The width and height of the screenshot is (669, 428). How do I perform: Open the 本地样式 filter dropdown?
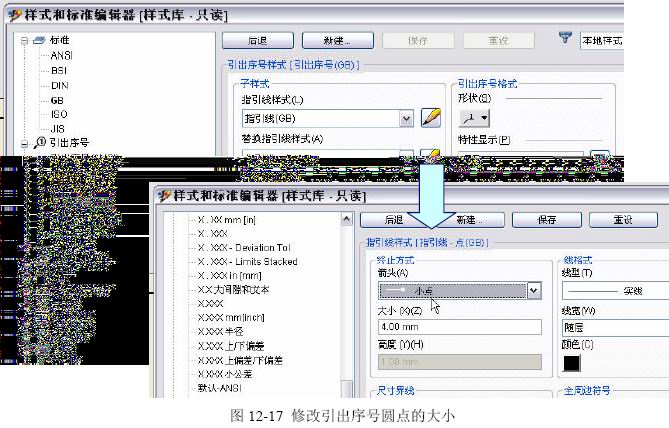602,41
